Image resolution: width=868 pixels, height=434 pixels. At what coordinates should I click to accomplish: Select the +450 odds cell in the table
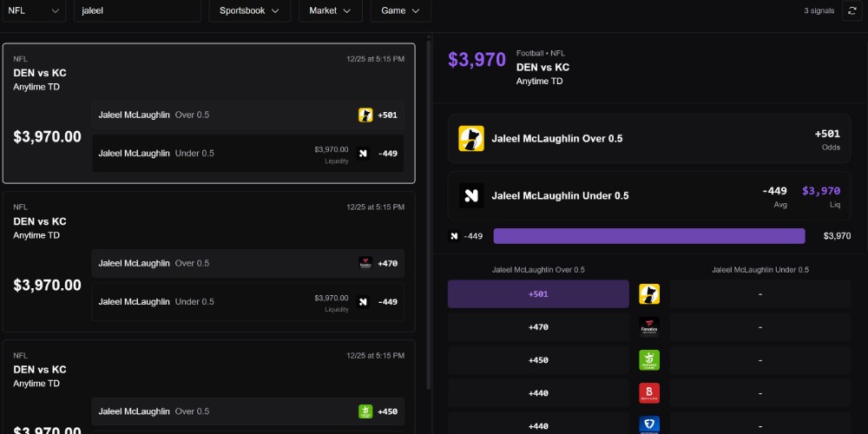(x=538, y=360)
